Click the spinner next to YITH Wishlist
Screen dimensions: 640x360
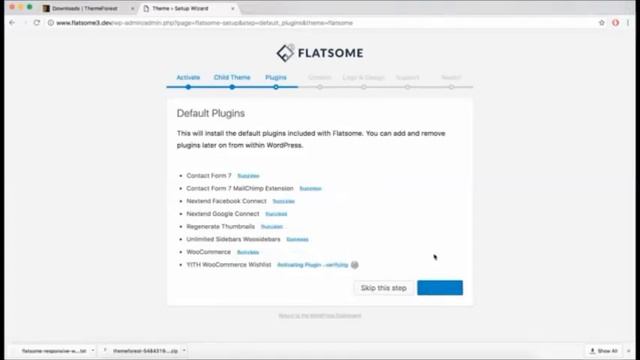(x=355, y=265)
